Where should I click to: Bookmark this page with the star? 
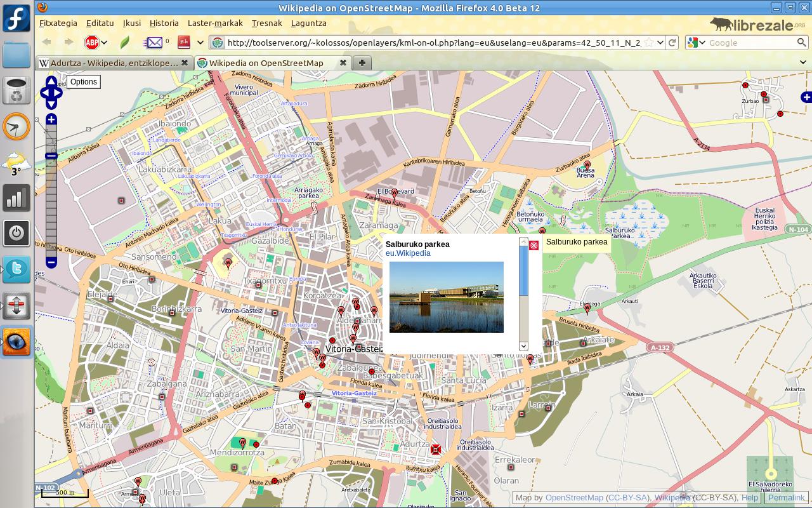pyautogui.click(x=648, y=43)
